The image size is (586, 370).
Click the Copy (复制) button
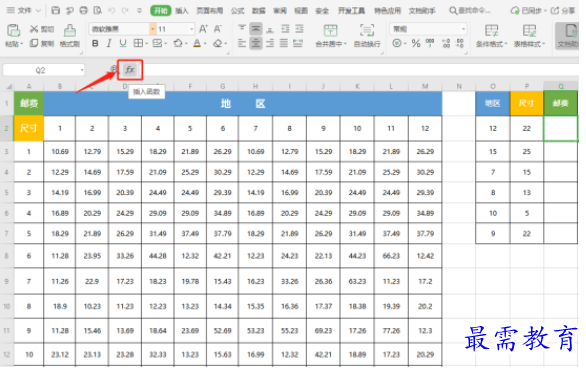tap(42, 43)
